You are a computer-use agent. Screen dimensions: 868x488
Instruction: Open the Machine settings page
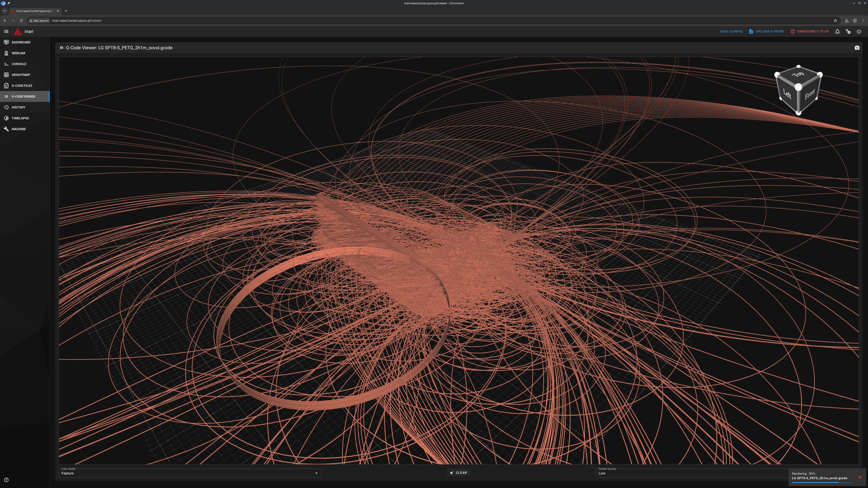click(25, 129)
